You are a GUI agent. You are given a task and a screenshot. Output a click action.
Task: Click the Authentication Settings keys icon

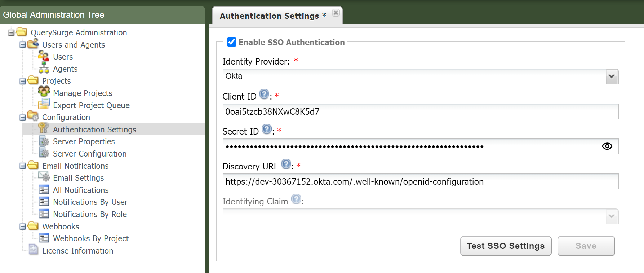44,128
